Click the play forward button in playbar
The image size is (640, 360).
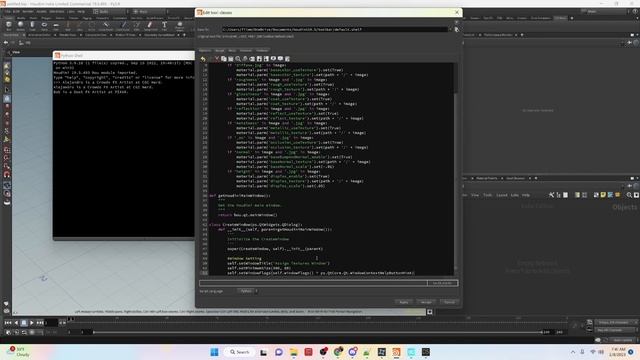tap(31, 323)
